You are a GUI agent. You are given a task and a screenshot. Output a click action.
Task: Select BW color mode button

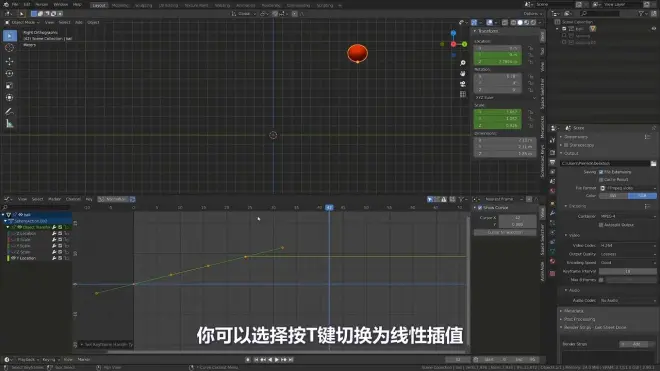pos(613,196)
